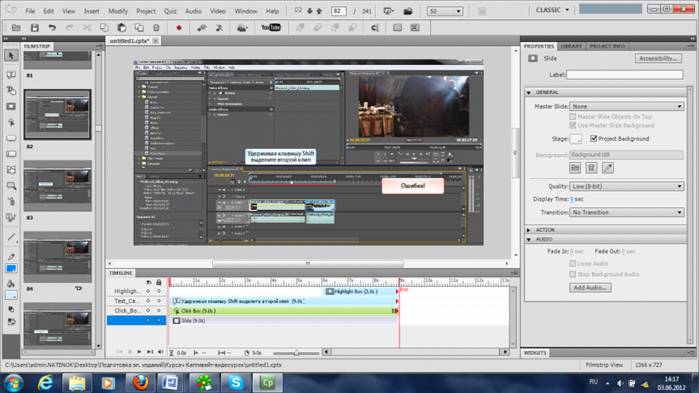Image resolution: width=699 pixels, height=393 pixels.
Task: Click the YouTube publish icon
Action: click(x=271, y=28)
